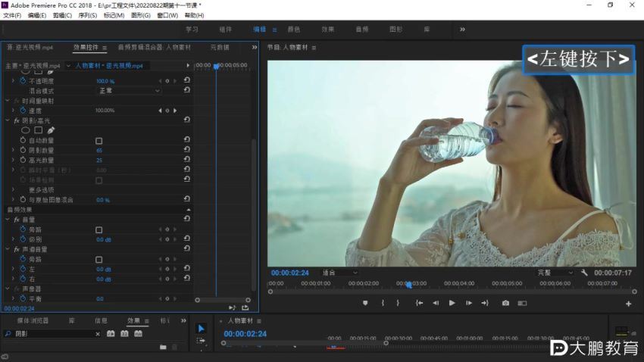Screen dimensions: 644x362
Task: Switch to the 颜色 workspace tab
Action: pyautogui.click(x=294, y=30)
